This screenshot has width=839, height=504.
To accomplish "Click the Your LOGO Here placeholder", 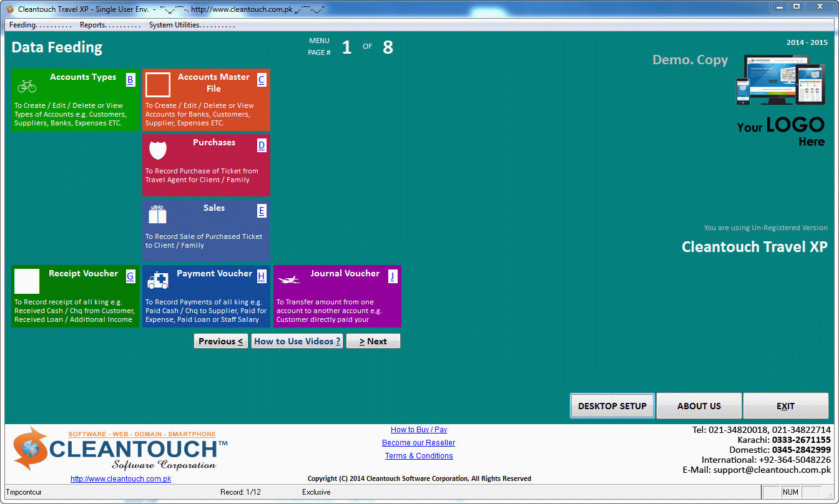I will pyautogui.click(x=781, y=132).
